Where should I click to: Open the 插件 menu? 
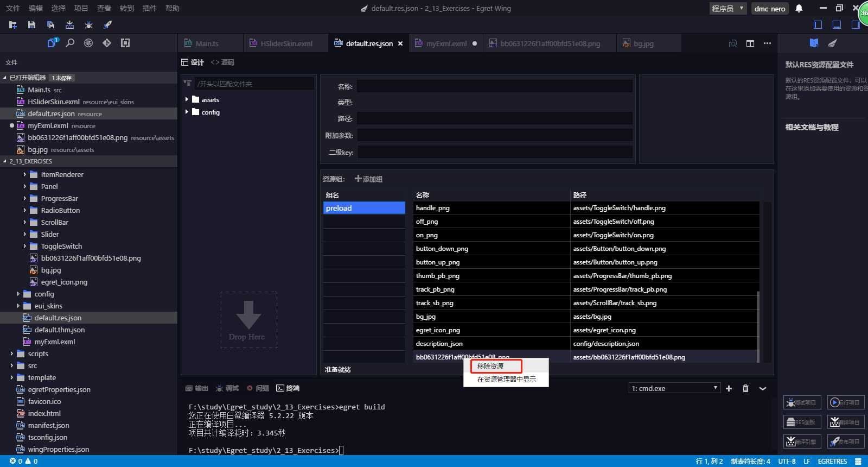149,8
